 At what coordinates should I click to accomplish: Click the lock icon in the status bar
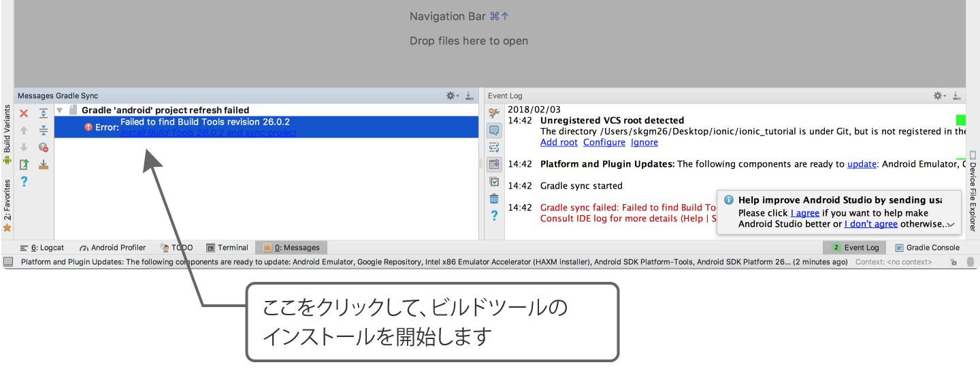pos(953,261)
